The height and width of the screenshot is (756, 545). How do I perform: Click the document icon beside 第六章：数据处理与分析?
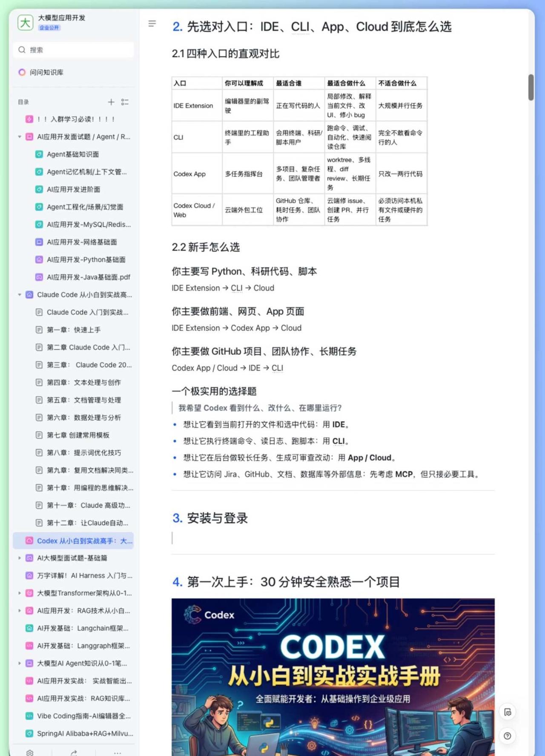(39, 417)
